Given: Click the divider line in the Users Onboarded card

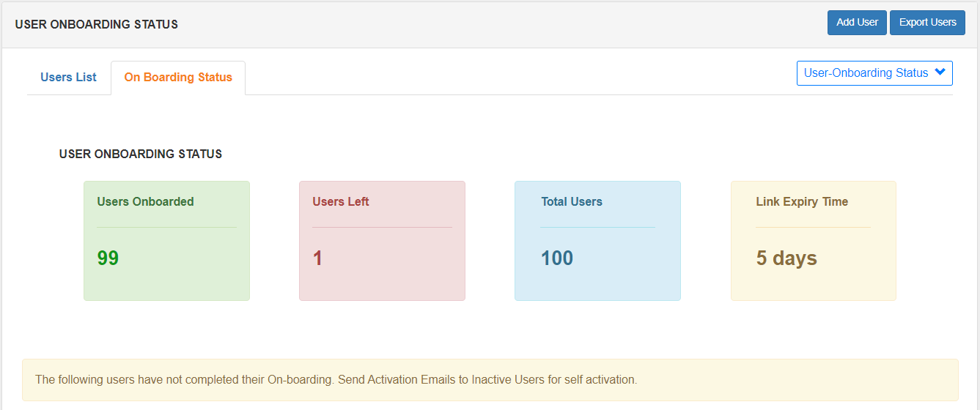Looking at the screenshot, I should [166, 227].
